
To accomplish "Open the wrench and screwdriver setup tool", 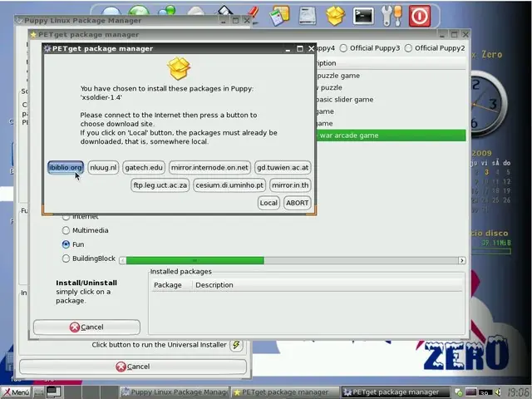I will coord(392,16).
